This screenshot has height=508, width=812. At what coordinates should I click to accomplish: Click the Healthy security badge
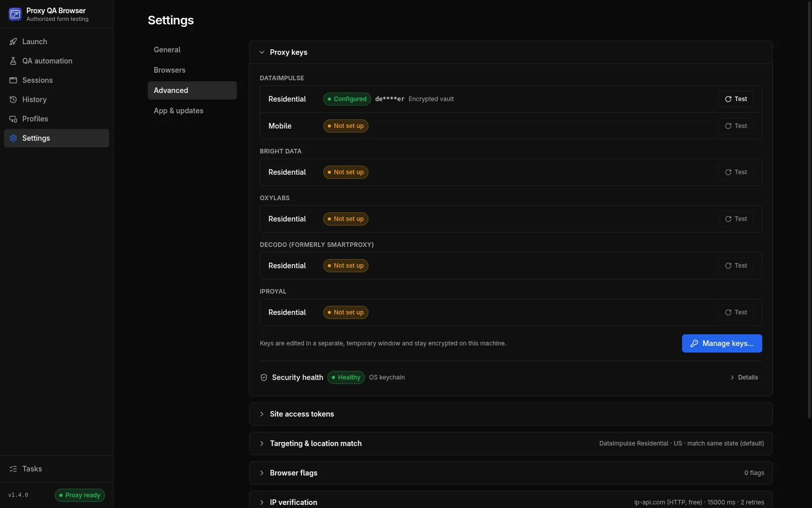pyautogui.click(x=346, y=377)
